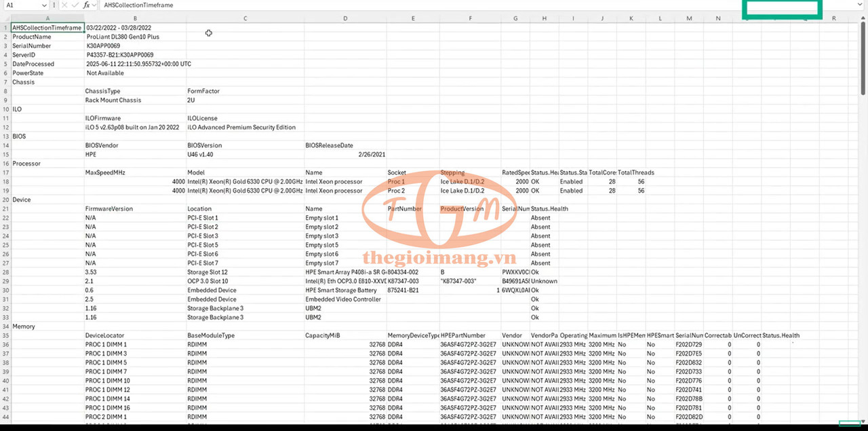Select cell Embedded Video Controller
This screenshot has width=868, height=431.
click(345, 299)
